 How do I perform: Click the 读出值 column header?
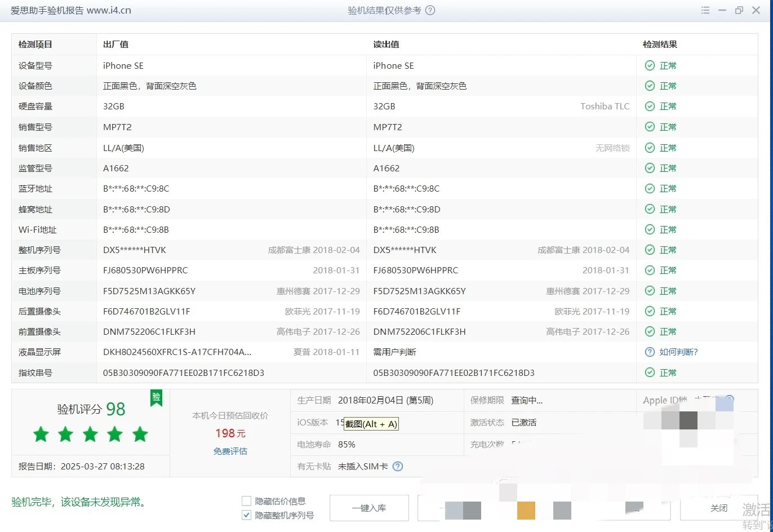pyautogui.click(x=386, y=45)
